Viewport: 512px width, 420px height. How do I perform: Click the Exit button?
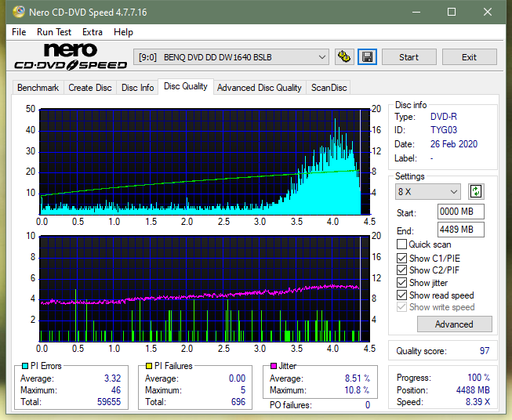click(469, 57)
